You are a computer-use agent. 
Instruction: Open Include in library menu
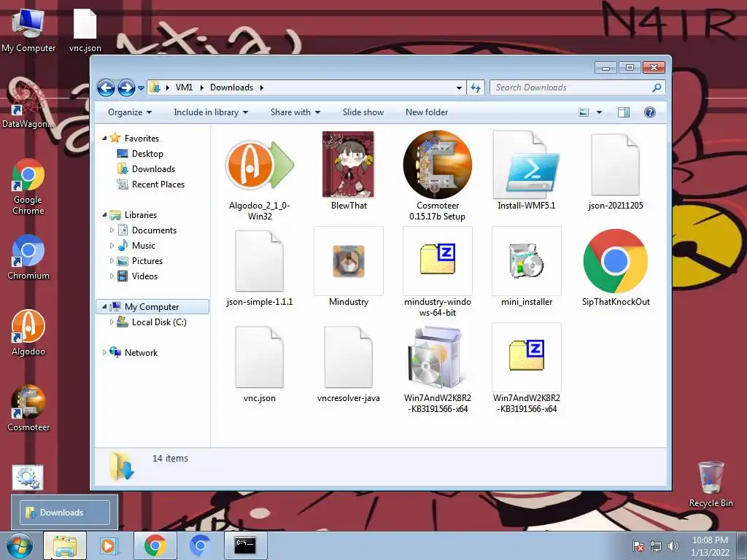pyautogui.click(x=211, y=112)
